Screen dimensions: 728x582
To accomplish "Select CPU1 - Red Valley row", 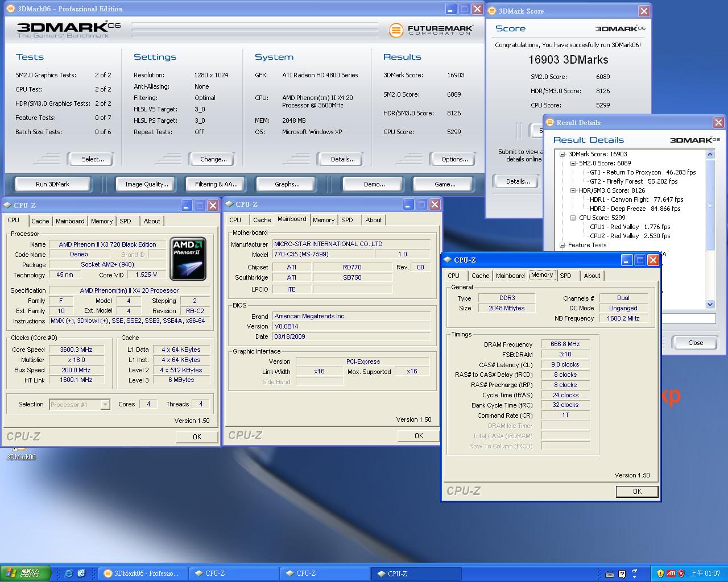I will 630,227.
